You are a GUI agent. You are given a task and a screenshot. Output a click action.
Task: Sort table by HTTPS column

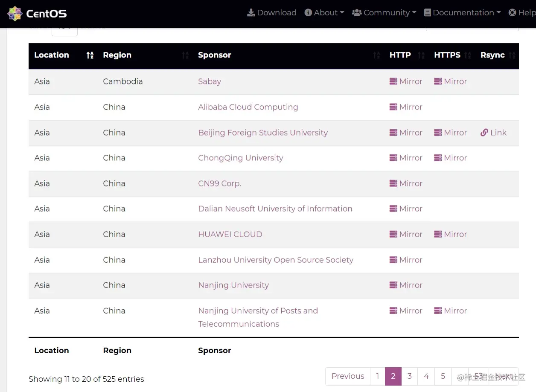(x=452, y=55)
